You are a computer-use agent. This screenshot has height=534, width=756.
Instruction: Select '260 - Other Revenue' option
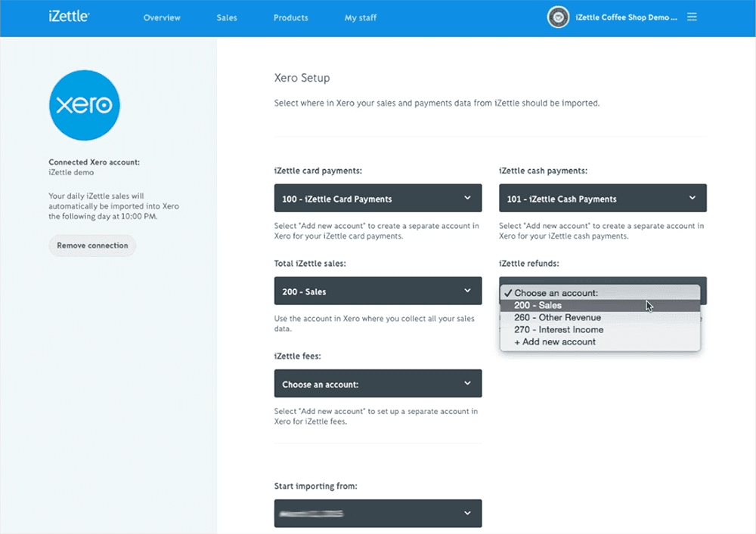(600, 318)
